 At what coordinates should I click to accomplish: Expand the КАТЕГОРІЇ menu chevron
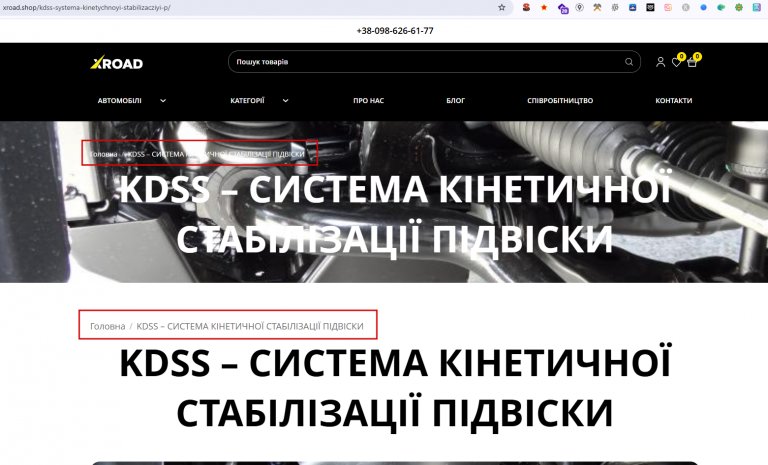coord(286,100)
